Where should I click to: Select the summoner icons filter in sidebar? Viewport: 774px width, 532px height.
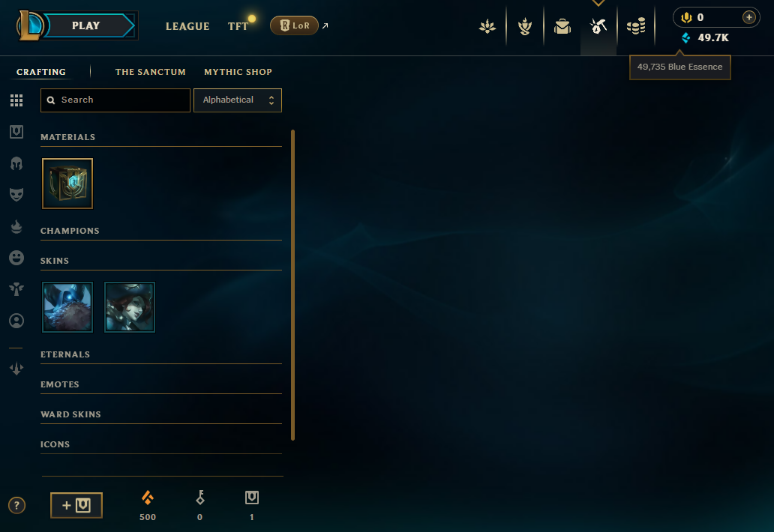pyautogui.click(x=16, y=321)
